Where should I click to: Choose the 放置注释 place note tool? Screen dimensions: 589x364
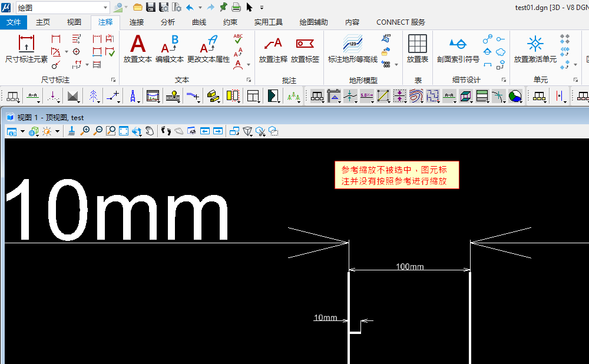[273, 49]
